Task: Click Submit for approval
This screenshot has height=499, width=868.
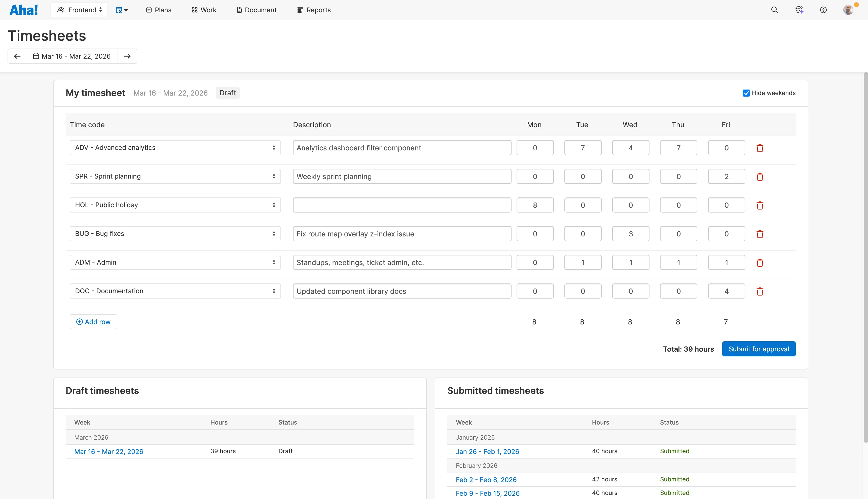Action: pyautogui.click(x=758, y=349)
